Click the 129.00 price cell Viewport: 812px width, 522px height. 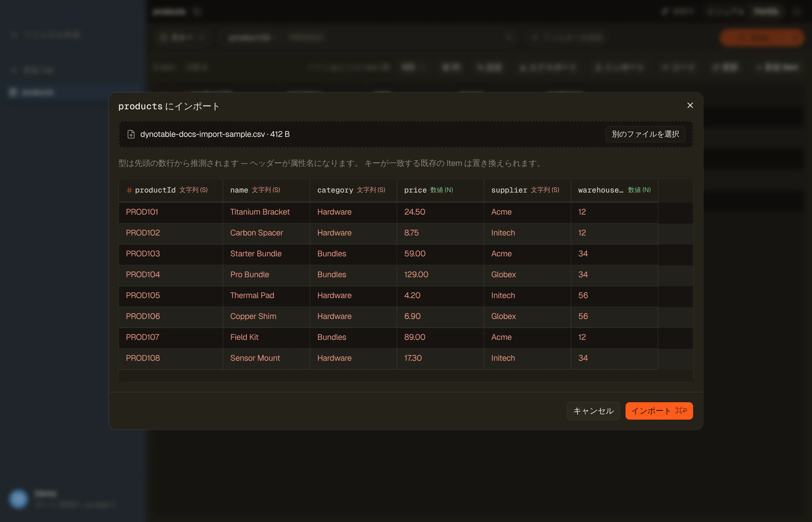[x=440, y=275]
